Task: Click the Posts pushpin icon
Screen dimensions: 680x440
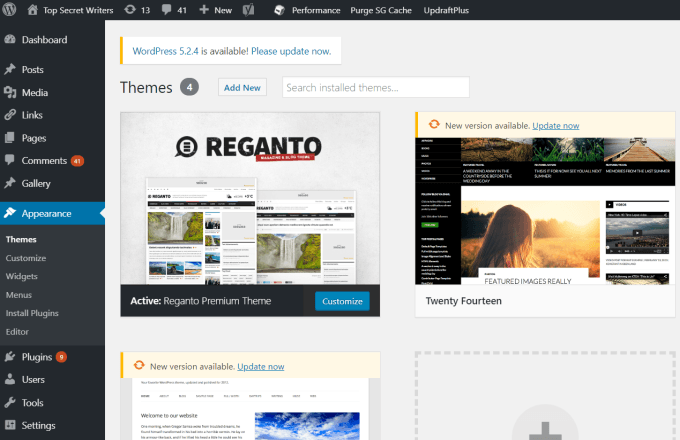Action: (10, 69)
